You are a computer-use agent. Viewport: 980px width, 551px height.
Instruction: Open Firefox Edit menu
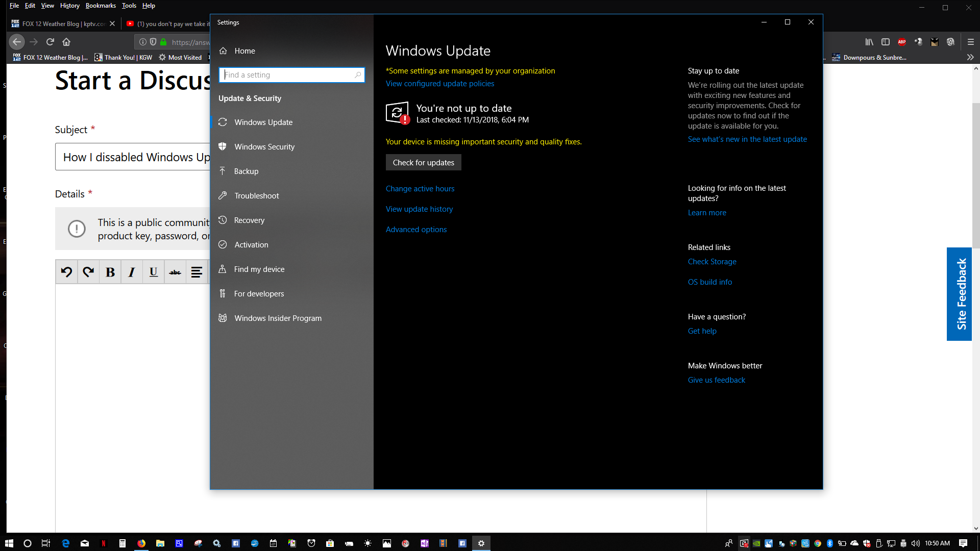pos(30,6)
